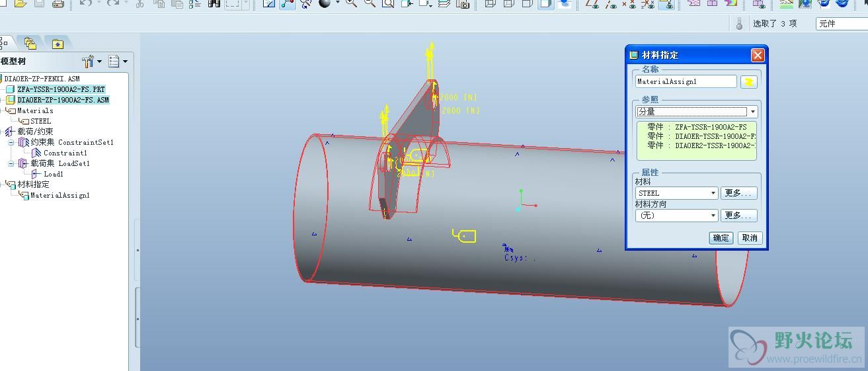Toggle annotation display icon with eye
Image resolution: width=868 pixels, height=371 pixels.
(x=666, y=3)
